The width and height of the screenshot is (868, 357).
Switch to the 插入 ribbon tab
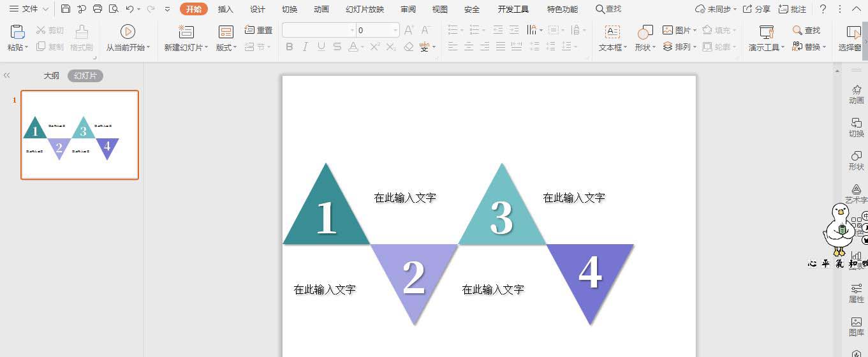point(226,10)
